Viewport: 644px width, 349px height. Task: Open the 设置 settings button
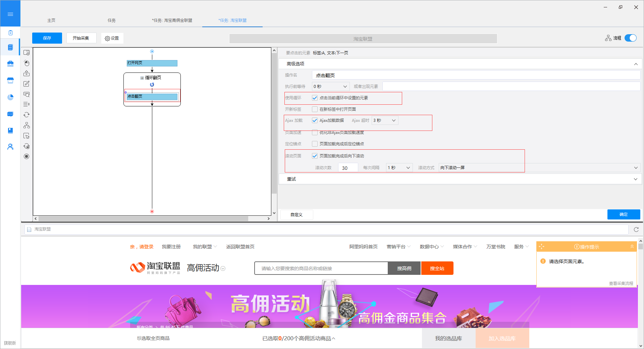[112, 38]
